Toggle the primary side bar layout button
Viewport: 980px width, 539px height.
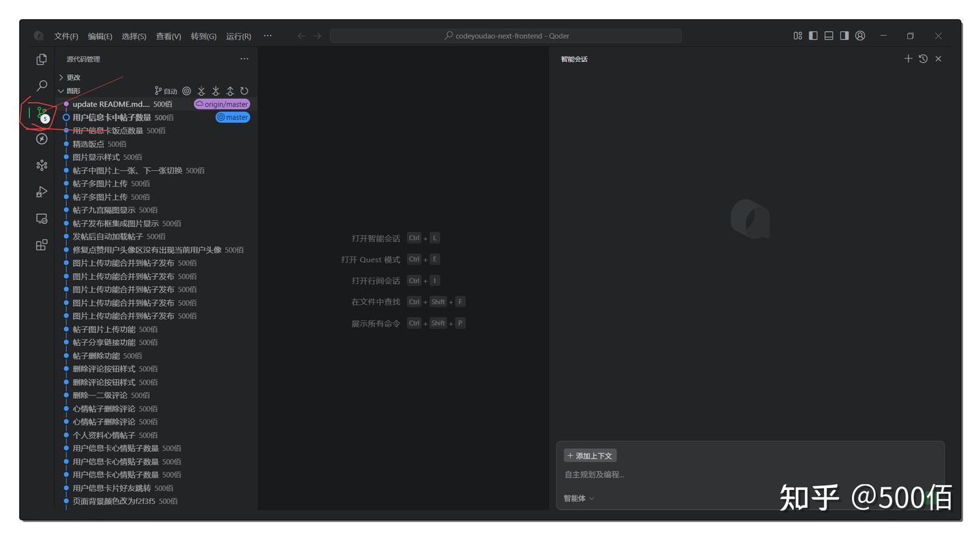click(x=813, y=36)
